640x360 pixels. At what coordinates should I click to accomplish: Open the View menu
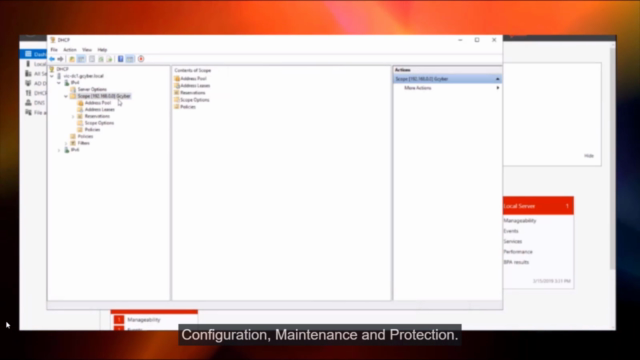coord(87,50)
